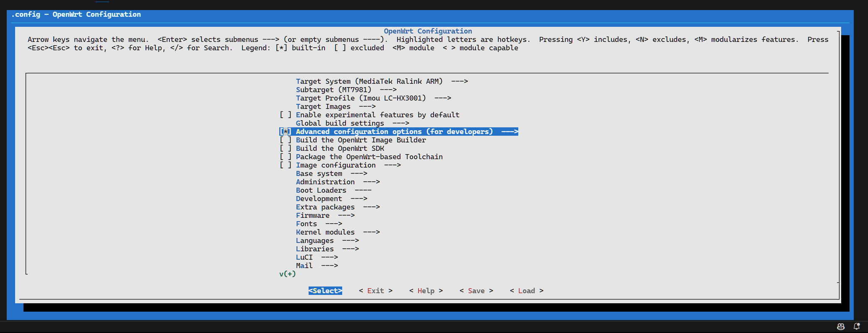Screen dimensions: 868x333
Task: Toggle Build the OpenWrt Image Builder checkbox
Action: pos(286,140)
